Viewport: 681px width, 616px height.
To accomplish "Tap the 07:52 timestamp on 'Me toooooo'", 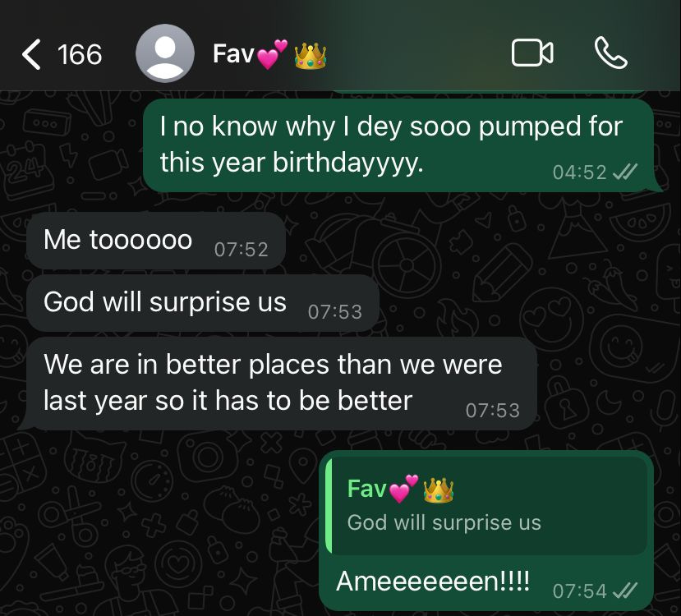I will click(x=242, y=250).
